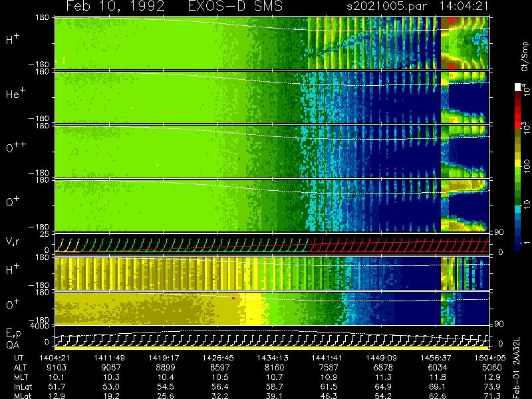Click InLat value '53.0'
This screenshot has height=399, width=532.
(x=111, y=386)
